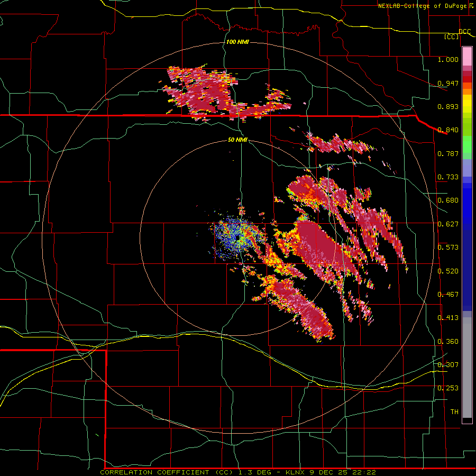
Task: Click the radar site at the clutter center
Action: coord(238,237)
